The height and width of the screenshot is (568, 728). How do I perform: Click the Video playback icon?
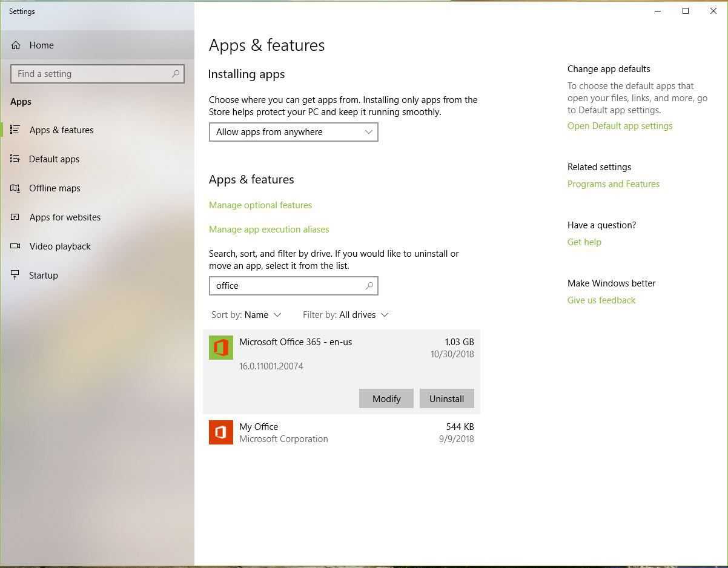tap(15, 246)
